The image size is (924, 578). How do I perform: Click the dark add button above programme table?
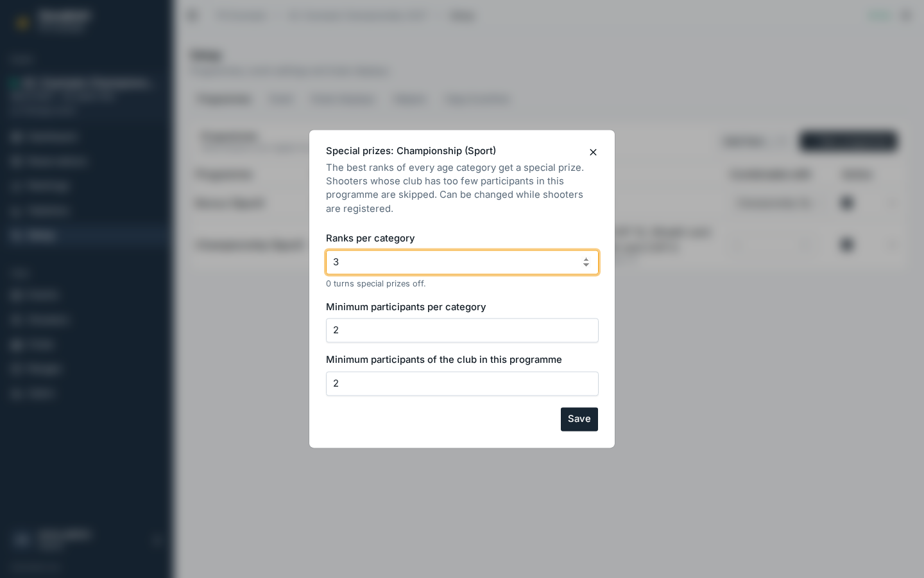[x=848, y=141]
